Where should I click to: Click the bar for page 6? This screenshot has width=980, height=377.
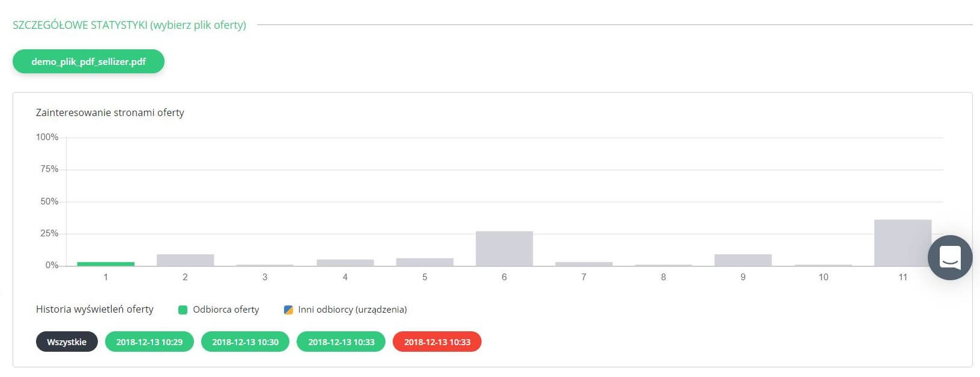[x=504, y=248]
